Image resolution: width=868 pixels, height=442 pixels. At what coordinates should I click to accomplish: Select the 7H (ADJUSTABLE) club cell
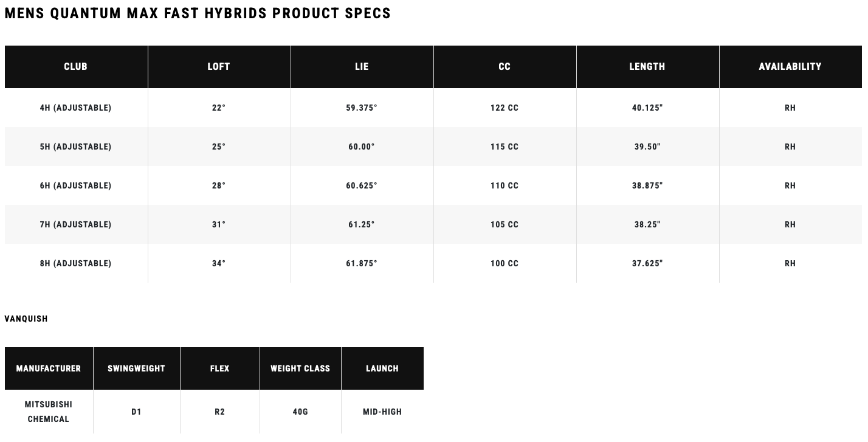pyautogui.click(x=76, y=224)
